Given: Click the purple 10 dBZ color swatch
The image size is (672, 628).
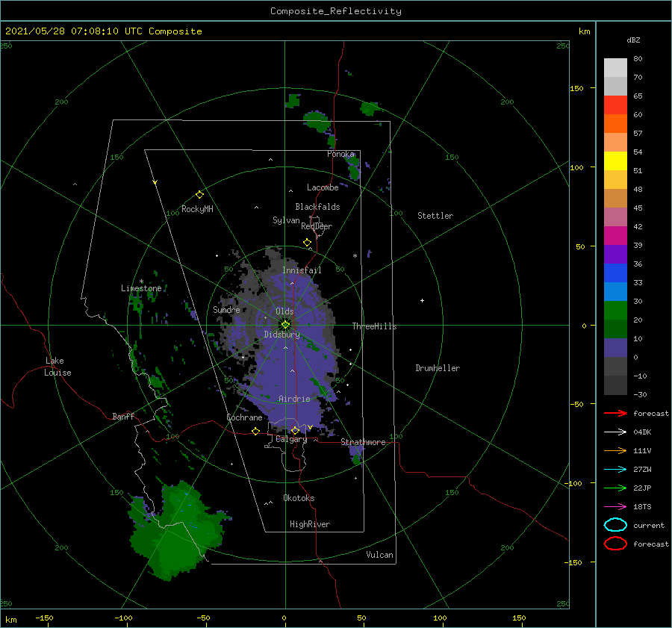Looking at the screenshot, I should (615, 348).
